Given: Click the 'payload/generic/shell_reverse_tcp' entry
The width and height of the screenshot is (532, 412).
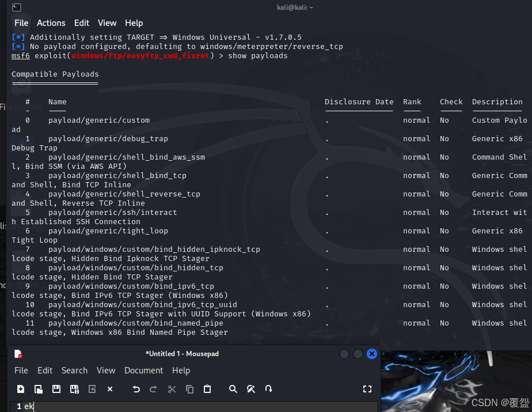Looking at the screenshot, I should click(x=124, y=194).
